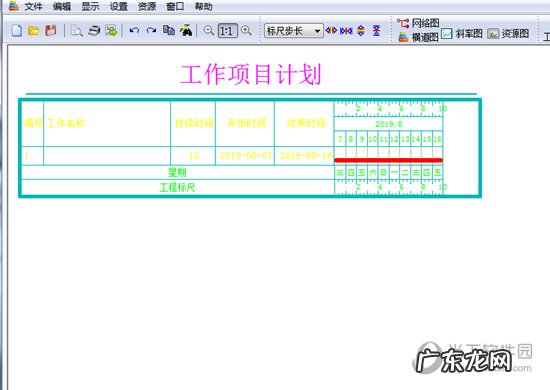Click the 开始时间 column header
Viewport: 550px width, 390px height.
[246, 123]
